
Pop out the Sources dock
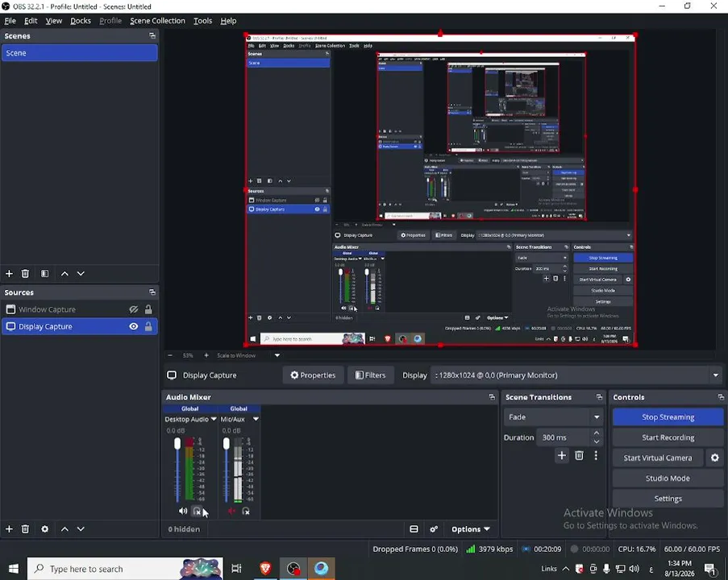(x=152, y=292)
